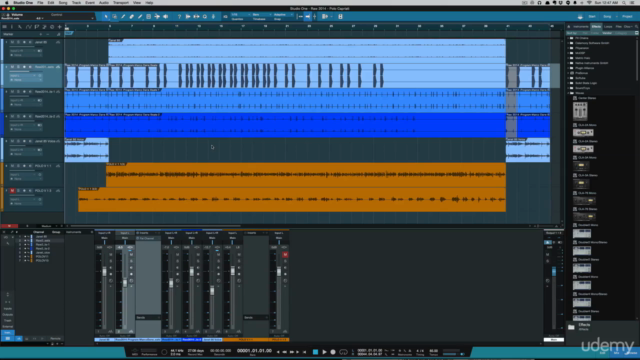This screenshot has height=360, width=640.
Task: Unmute track 7 POLO V11 3
Action: 12,191
